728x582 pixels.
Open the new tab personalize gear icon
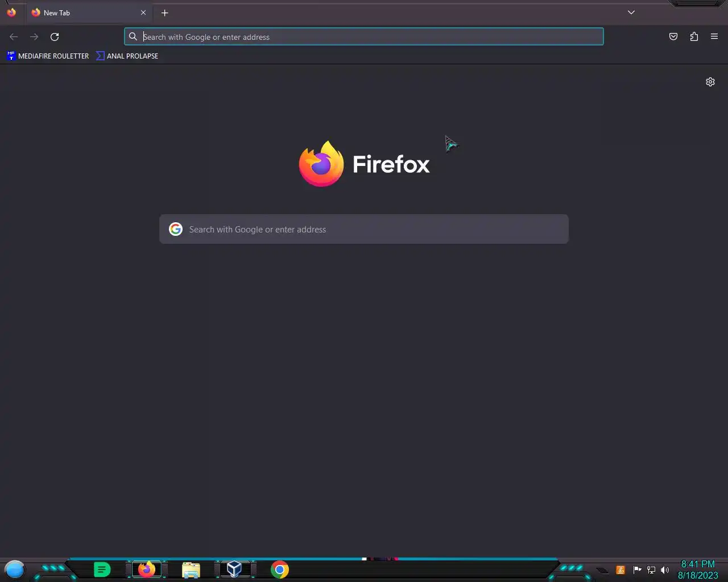[710, 82]
